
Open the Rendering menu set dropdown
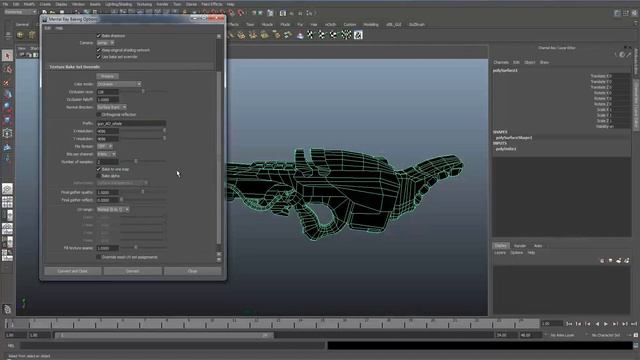(x=20, y=12)
